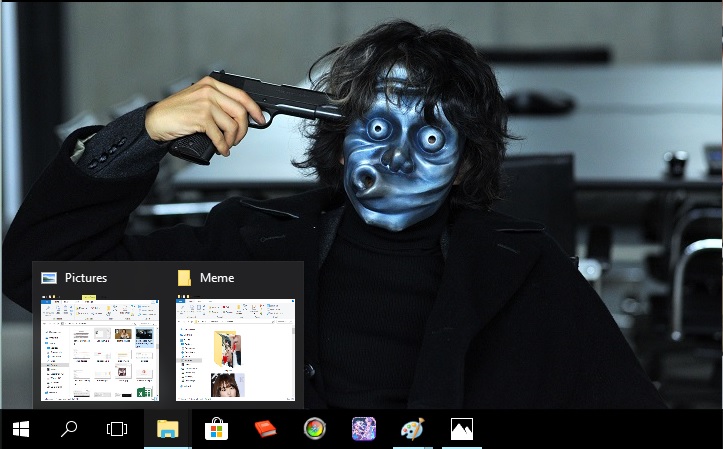Image resolution: width=723 pixels, height=449 pixels.
Task: Click the Pictures preview title text
Action: (86, 278)
